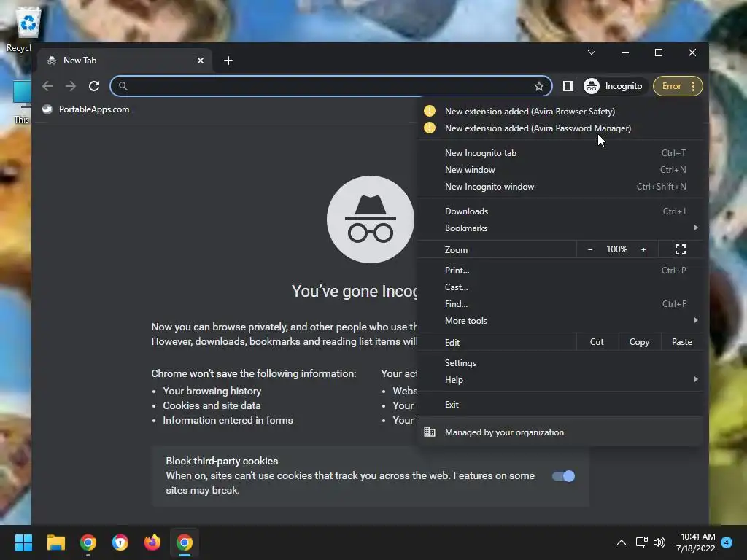Click Cut in Edit row
Viewport: 747px width, 560px height.
coord(597,342)
